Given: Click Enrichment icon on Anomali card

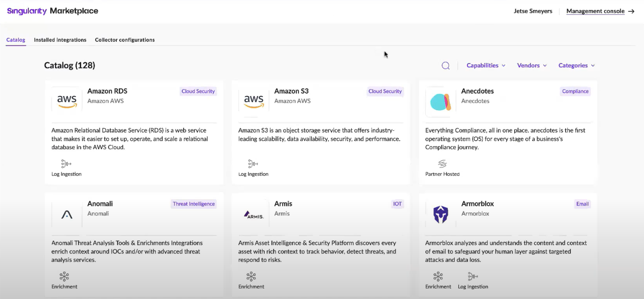Looking at the screenshot, I should click(64, 276).
